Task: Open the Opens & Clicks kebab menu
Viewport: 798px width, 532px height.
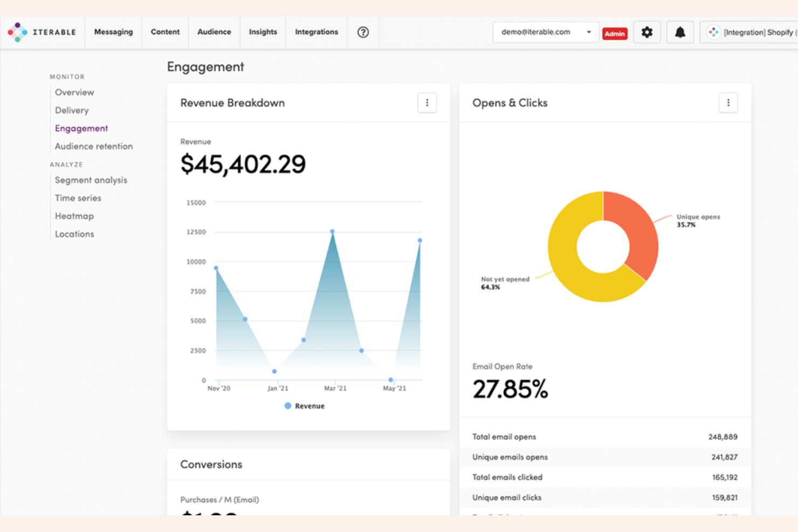Action: (x=728, y=103)
